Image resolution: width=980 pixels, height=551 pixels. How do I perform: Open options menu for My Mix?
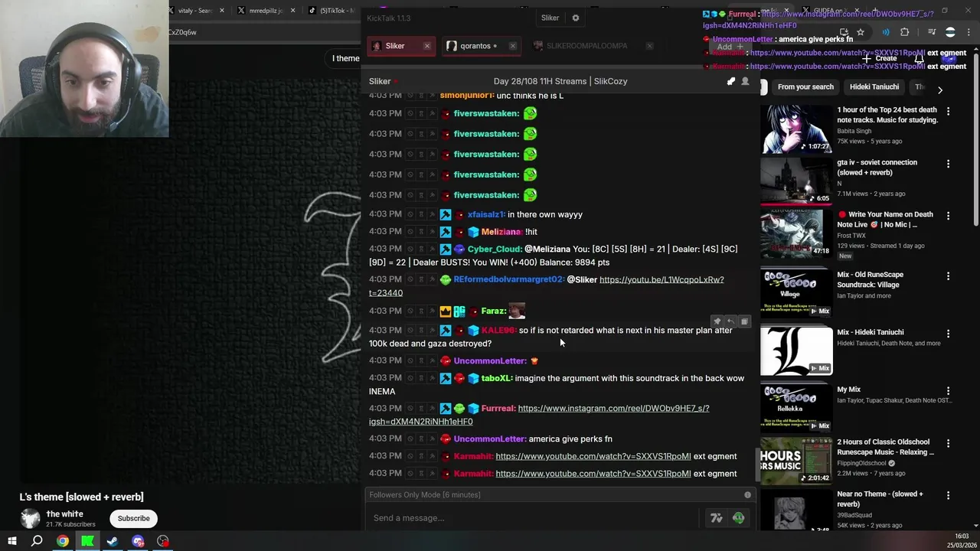(x=948, y=390)
